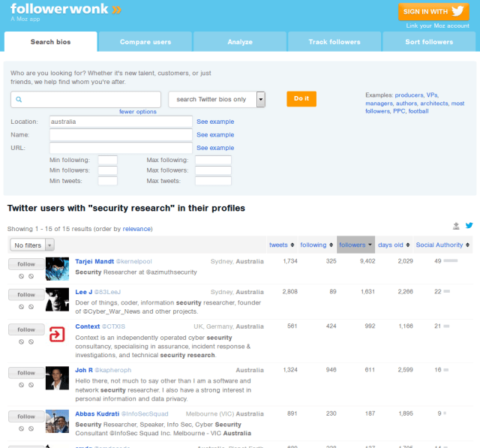This screenshot has width=480, height=448.
Task: Click See example next to Name
Action: [215, 135]
